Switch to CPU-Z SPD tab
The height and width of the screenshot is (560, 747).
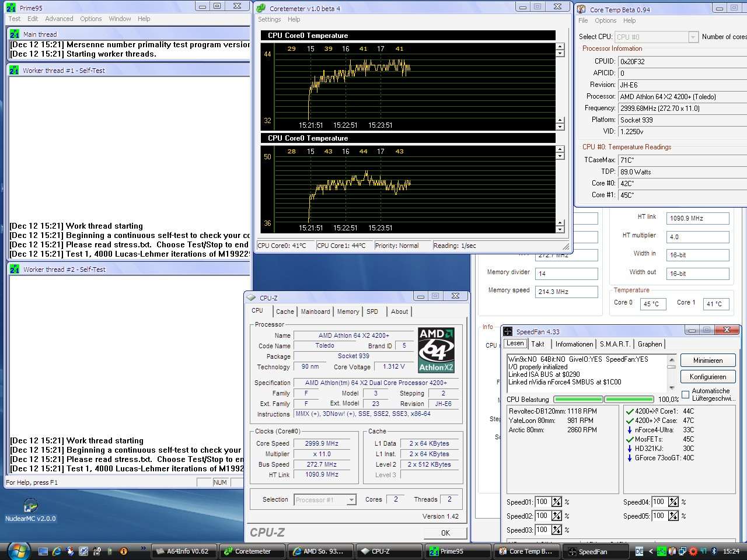372,311
